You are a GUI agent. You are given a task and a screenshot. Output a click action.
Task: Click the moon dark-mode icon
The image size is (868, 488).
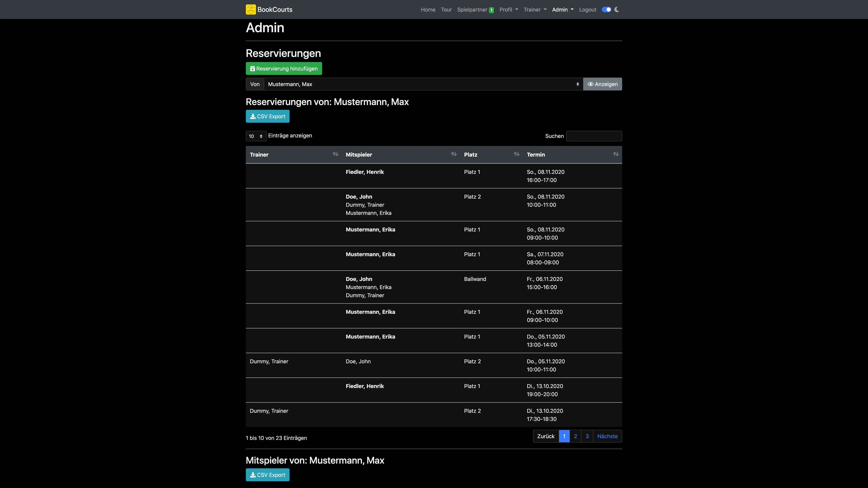617,9
